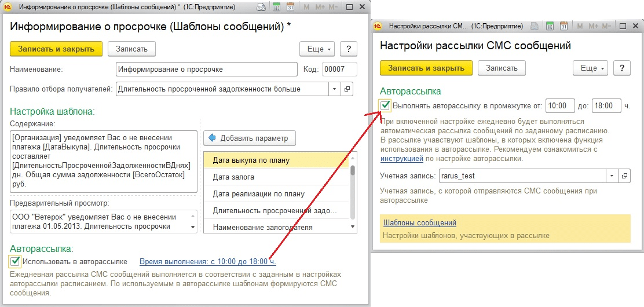Click M button in SMS settings window title bar
644x307 pixels.
point(580,26)
